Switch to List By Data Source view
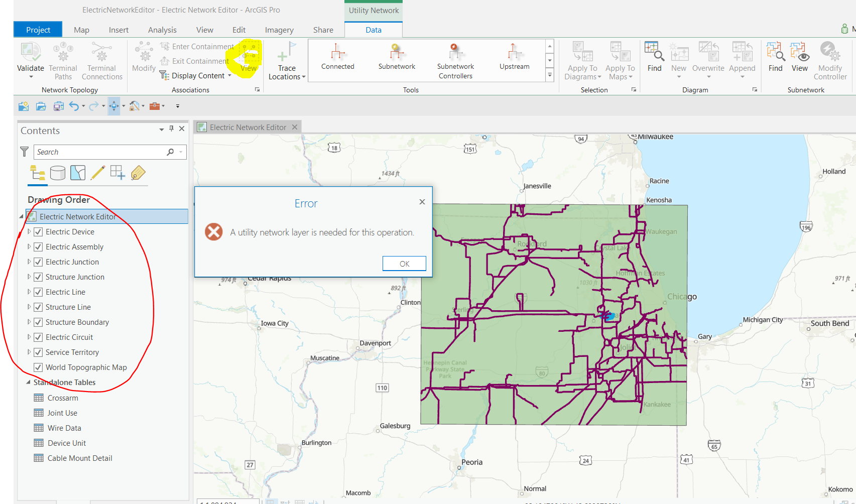This screenshot has width=856, height=504. click(58, 173)
